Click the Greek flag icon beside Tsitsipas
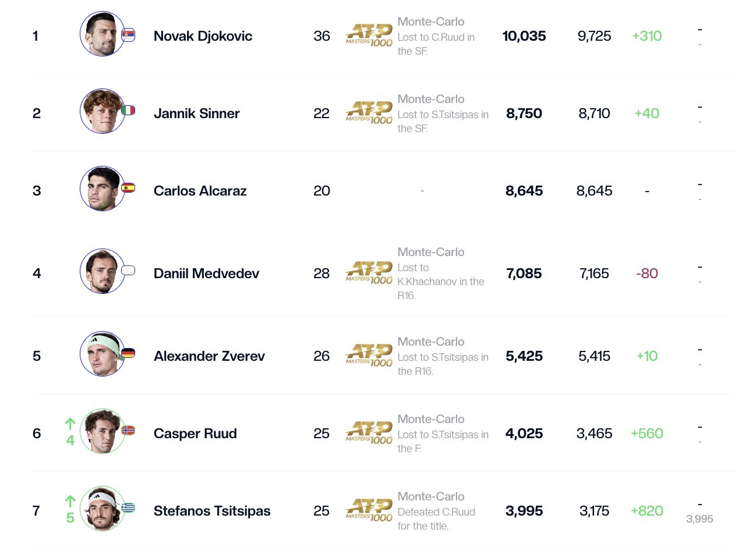 pos(128,507)
